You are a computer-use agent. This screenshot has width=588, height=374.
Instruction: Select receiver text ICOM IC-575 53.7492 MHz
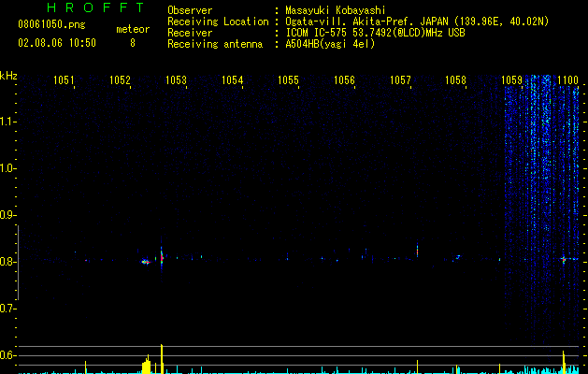point(375,33)
